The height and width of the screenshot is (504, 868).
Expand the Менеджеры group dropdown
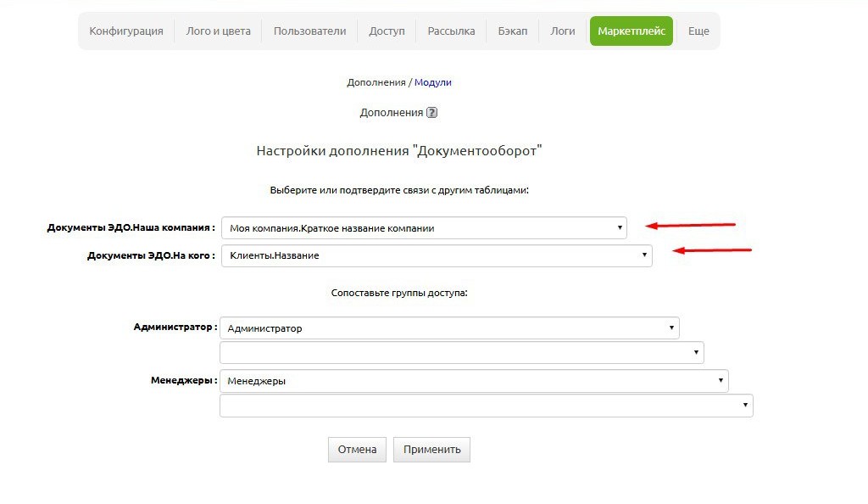[x=474, y=381]
